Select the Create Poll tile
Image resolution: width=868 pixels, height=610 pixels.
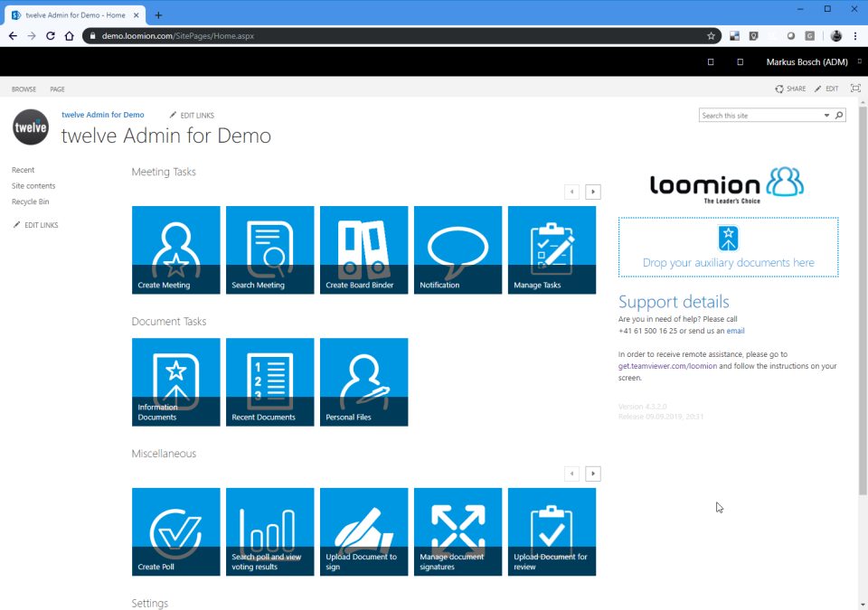[175, 531]
